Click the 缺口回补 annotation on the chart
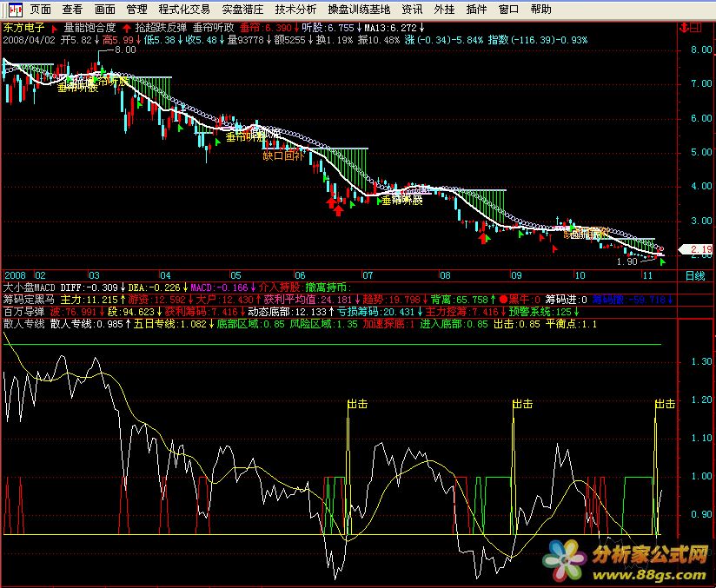The height and width of the screenshot is (588, 716). [284, 156]
